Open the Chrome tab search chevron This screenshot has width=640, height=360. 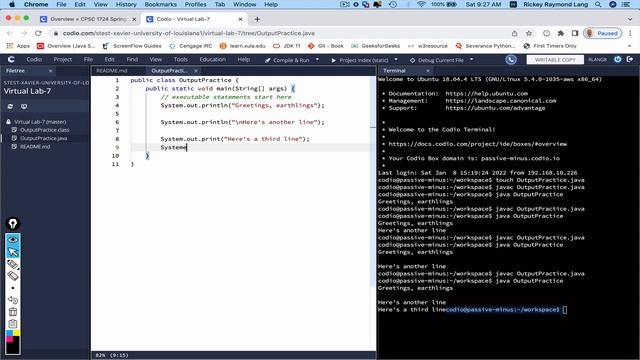(x=630, y=19)
